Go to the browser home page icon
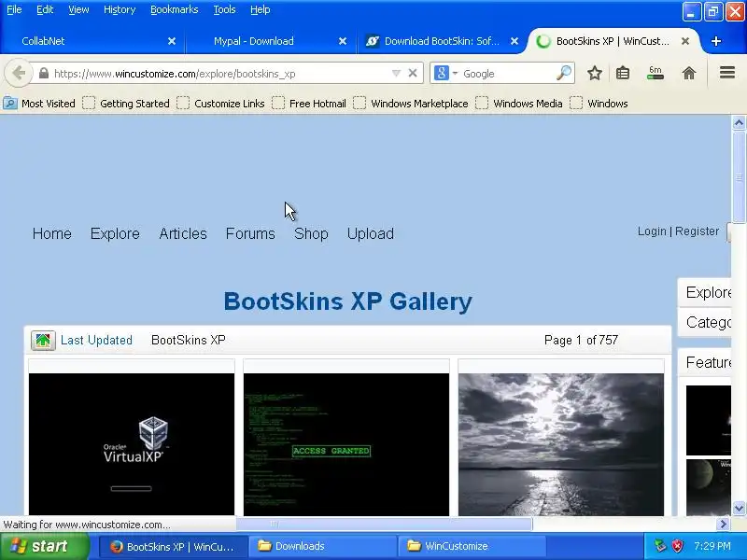 [689, 74]
